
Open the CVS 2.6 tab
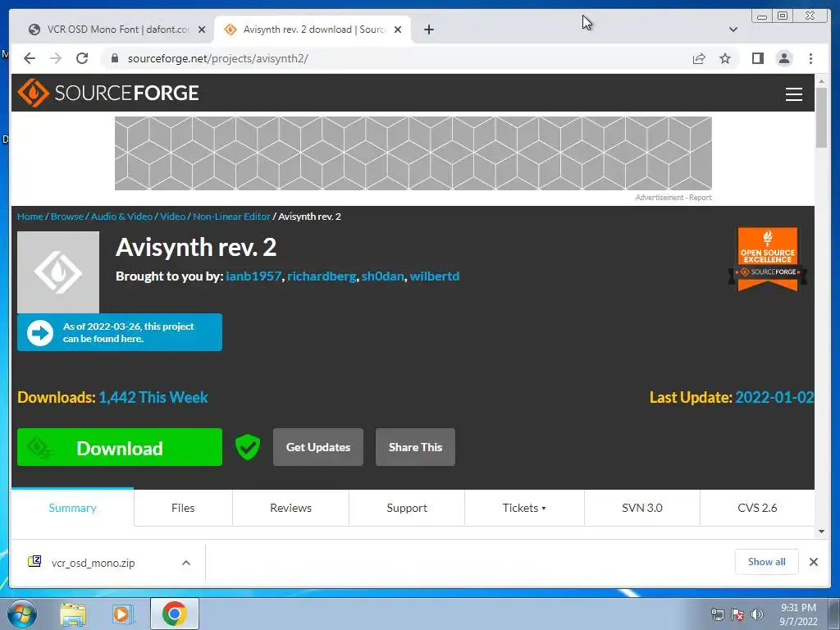(757, 508)
